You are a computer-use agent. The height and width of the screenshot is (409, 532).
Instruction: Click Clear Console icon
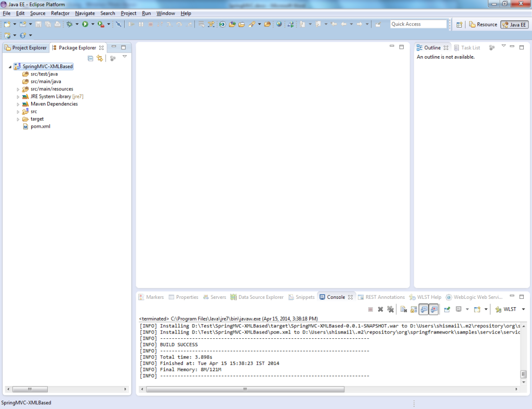[404, 309]
